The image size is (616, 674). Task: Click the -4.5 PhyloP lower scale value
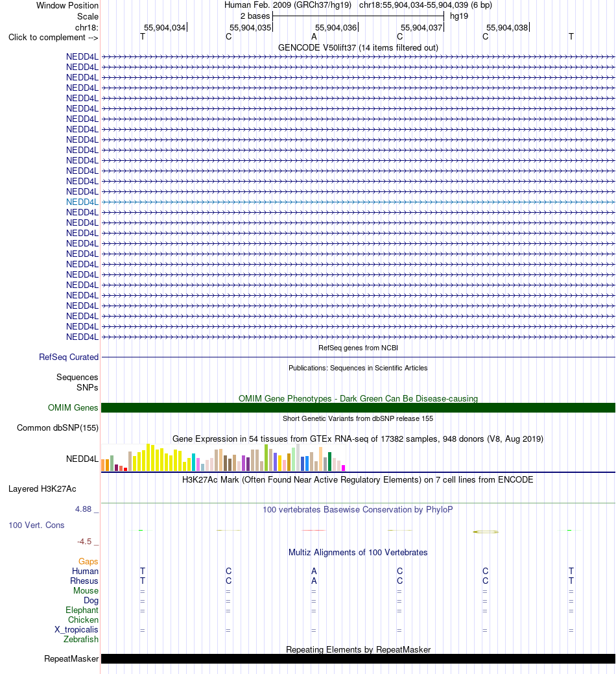click(84, 542)
